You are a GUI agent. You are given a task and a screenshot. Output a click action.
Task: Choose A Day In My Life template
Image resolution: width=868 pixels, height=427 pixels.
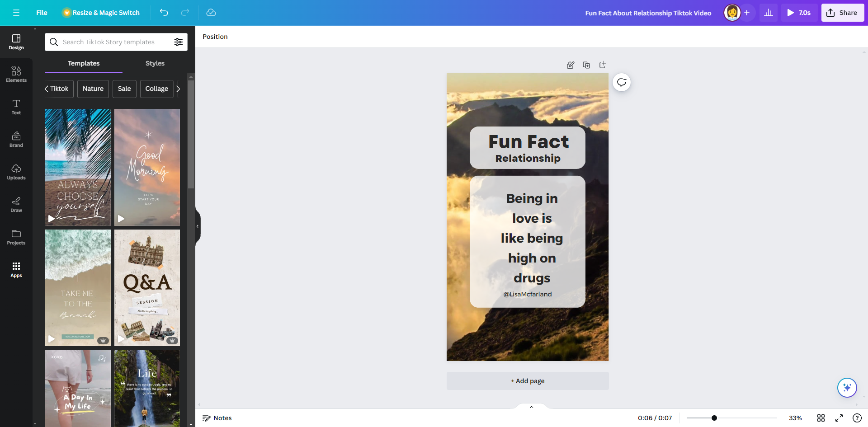pyautogui.click(x=78, y=388)
